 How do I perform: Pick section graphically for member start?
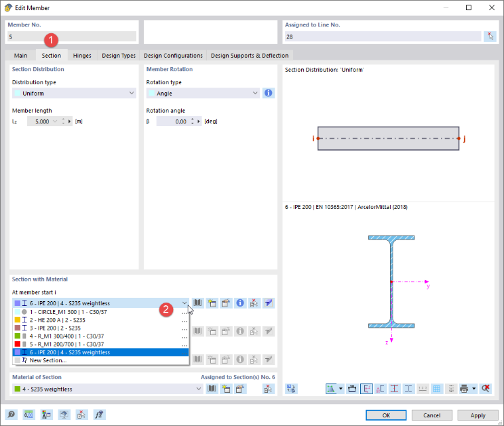pos(254,303)
